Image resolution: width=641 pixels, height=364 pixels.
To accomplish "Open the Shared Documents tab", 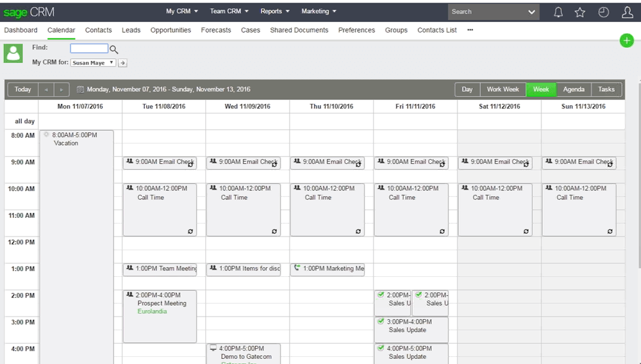I will click(299, 30).
